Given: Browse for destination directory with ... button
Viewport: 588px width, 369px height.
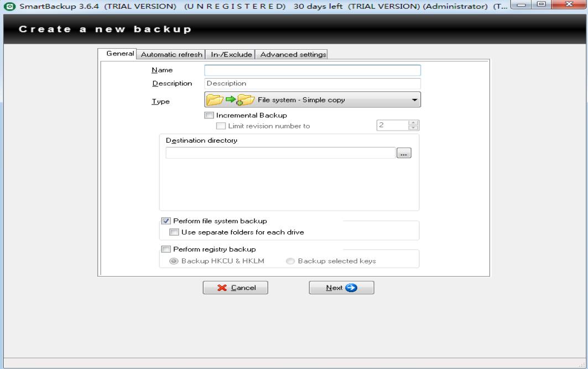Looking at the screenshot, I should coord(403,153).
